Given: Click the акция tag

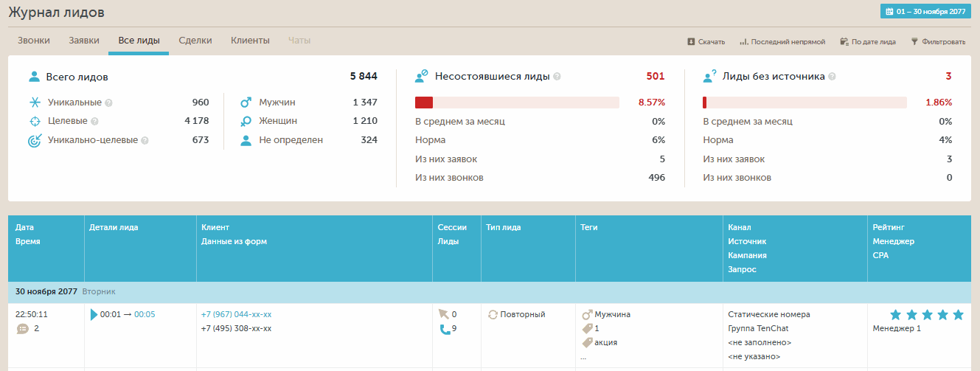Looking at the screenshot, I should point(599,342).
